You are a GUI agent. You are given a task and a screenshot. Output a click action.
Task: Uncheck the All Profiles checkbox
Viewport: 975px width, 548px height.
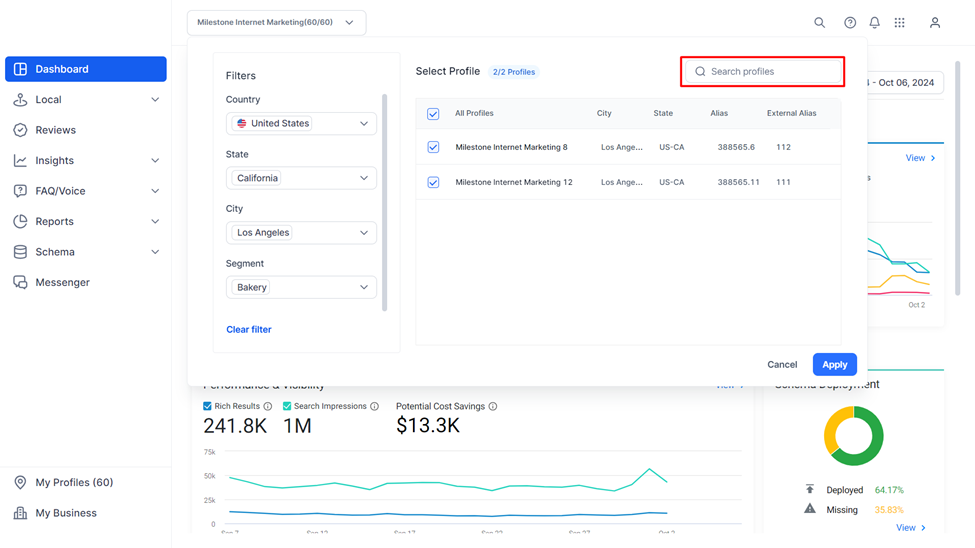tap(433, 114)
